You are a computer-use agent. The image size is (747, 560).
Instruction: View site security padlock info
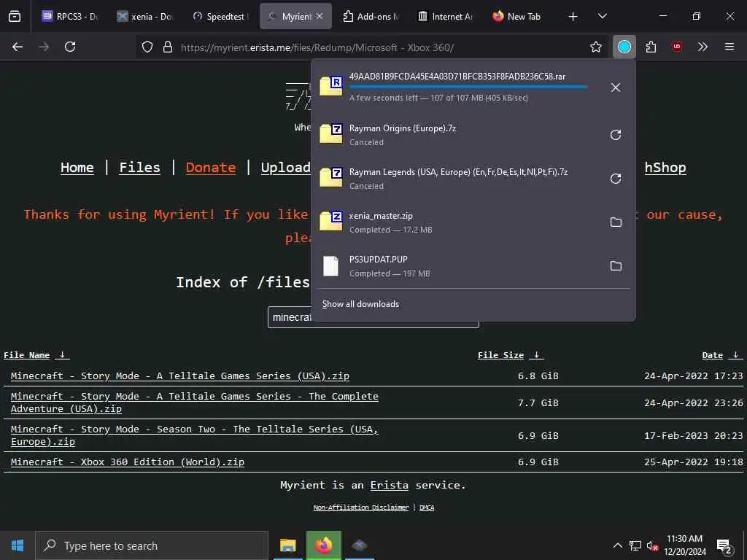click(x=168, y=47)
